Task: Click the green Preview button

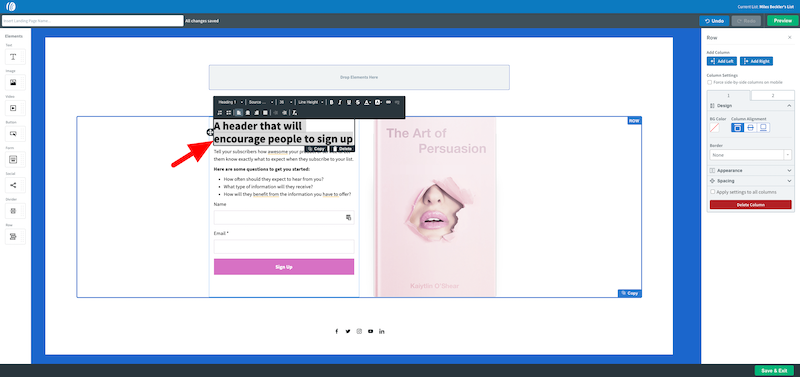Action: point(782,21)
